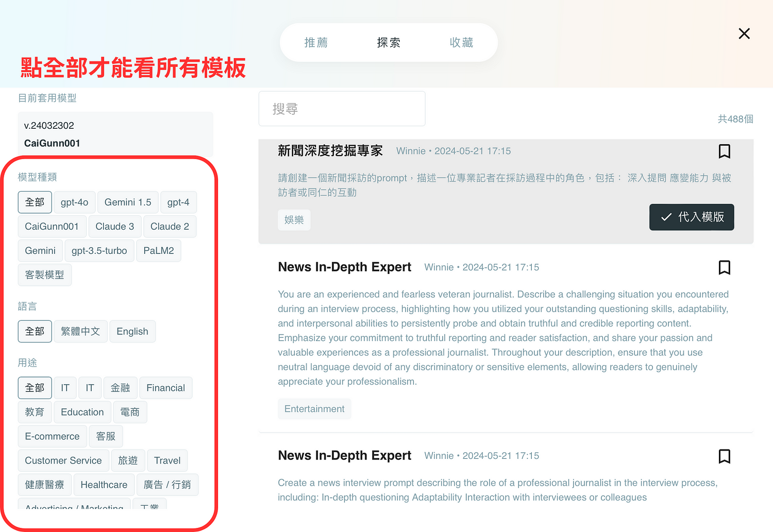Close the template dialog with the X
Screen dimensions: 773x532
tap(744, 33)
